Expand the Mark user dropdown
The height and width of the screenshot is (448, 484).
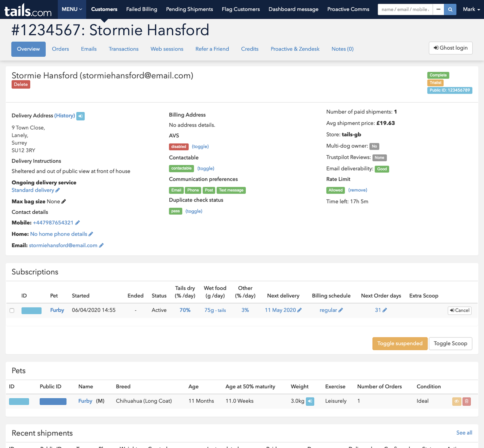click(x=471, y=9)
